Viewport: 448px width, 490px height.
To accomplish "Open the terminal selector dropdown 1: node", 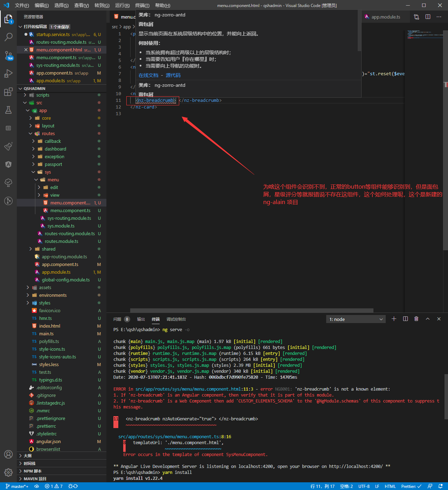I will pyautogui.click(x=356, y=319).
